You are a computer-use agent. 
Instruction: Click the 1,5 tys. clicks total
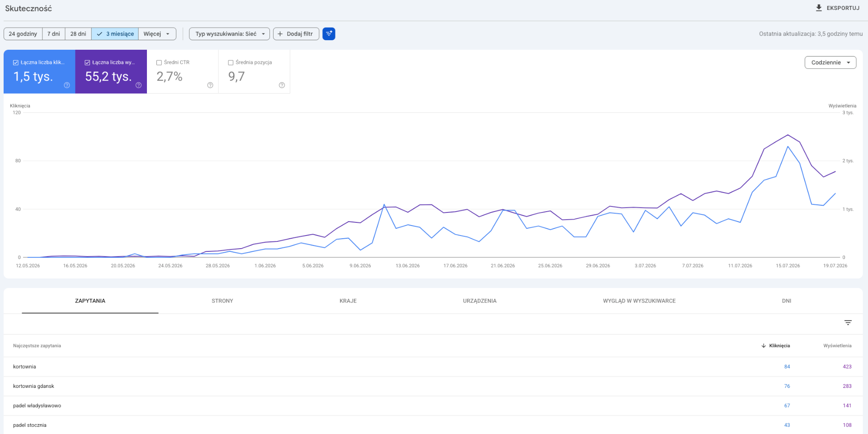(33, 76)
